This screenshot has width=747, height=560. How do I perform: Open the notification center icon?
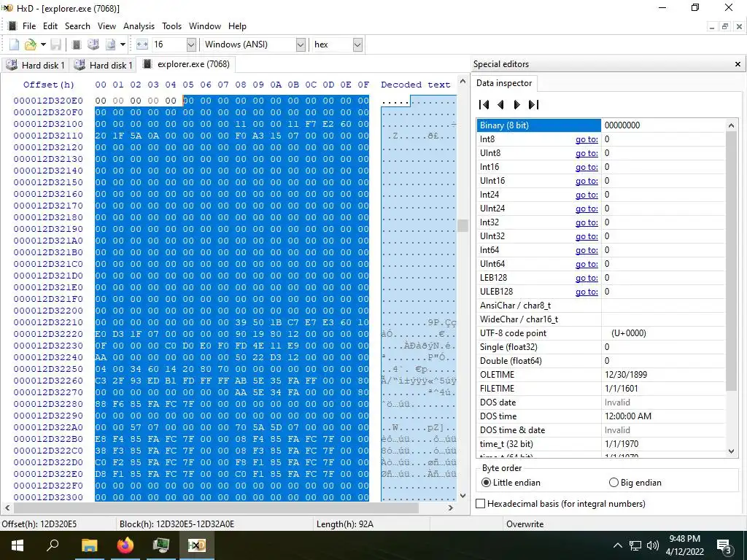pos(724,546)
